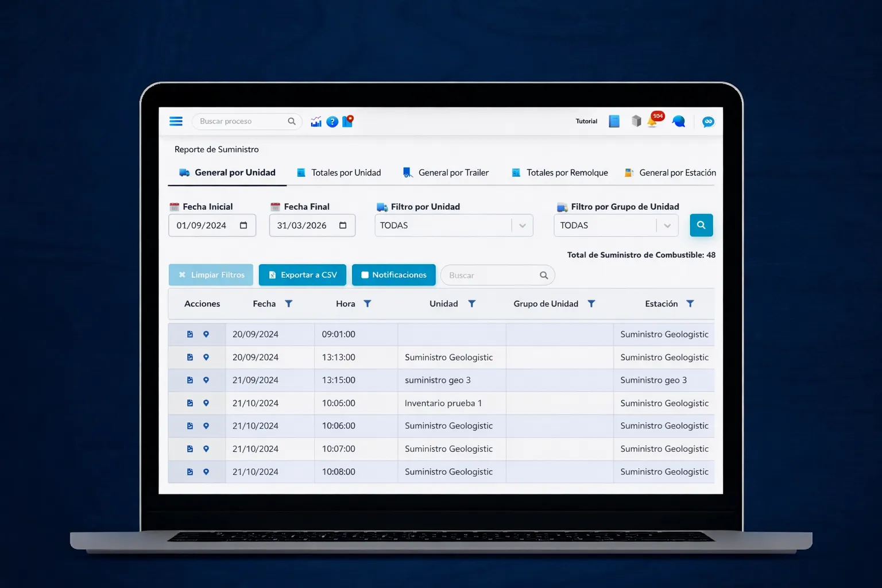Click the Notificaciones button

(393, 275)
